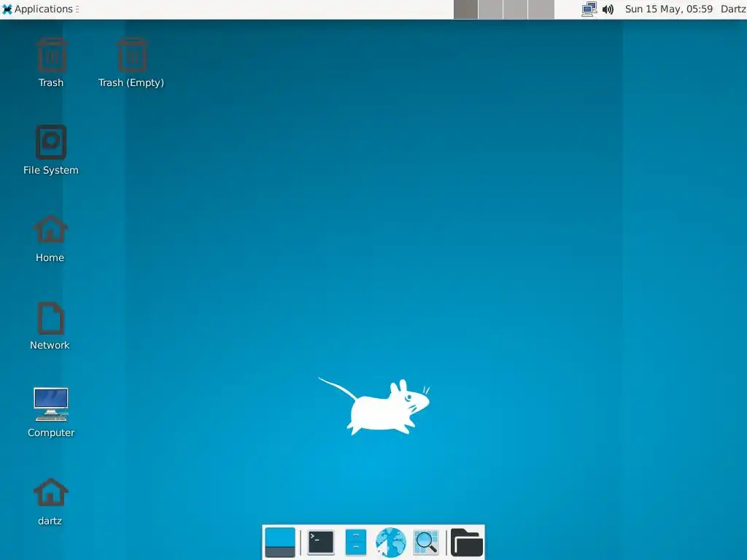
Task: Open the dark folder directory menu in dock
Action: pos(466,542)
